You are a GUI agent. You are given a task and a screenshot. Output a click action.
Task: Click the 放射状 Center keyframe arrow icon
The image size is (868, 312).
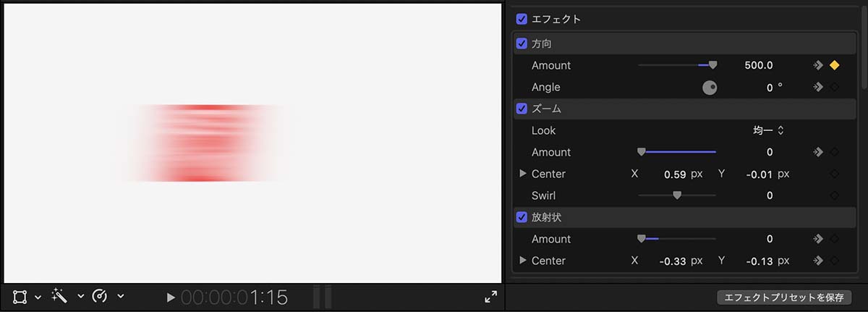click(x=817, y=261)
